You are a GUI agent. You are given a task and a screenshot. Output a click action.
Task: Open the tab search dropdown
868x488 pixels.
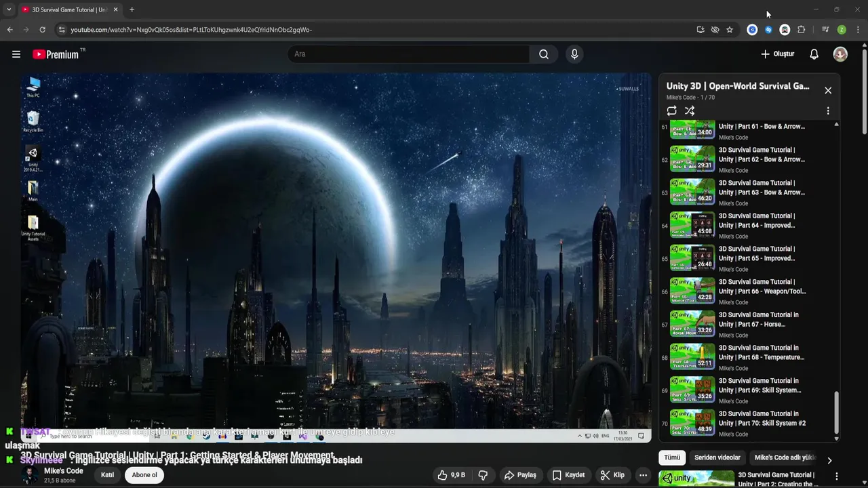click(x=9, y=9)
